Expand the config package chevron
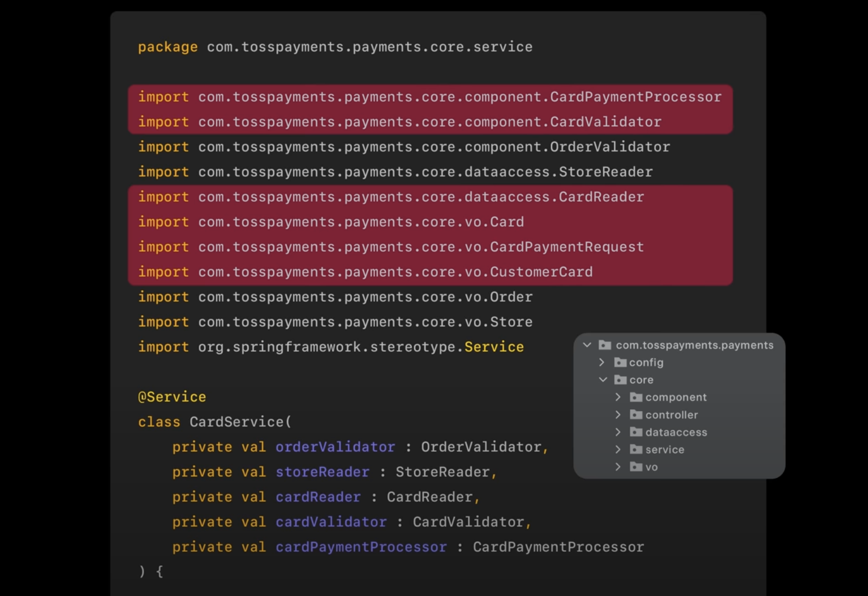868x596 pixels. [x=602, y=362]
